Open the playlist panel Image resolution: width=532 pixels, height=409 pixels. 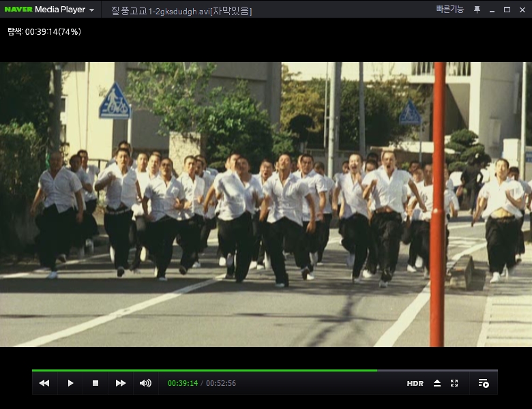(x=483, y=383)
